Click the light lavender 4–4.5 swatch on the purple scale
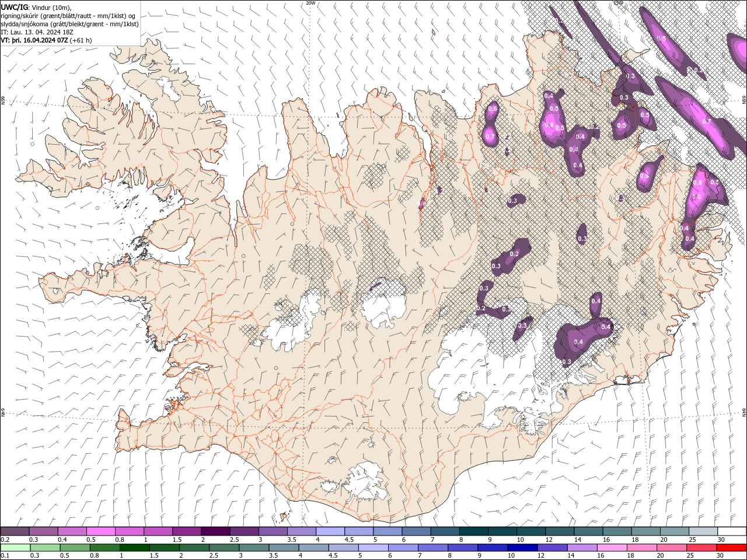The width and height of the screenshot is (747, 560). (330, 531)
